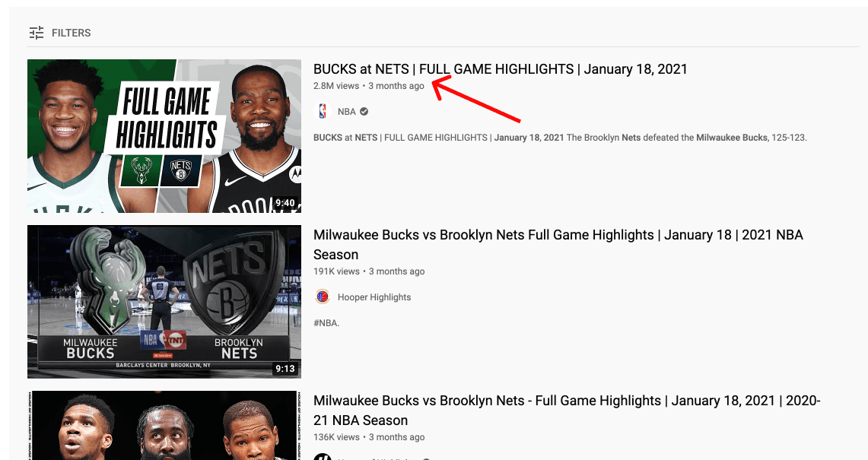Play the Giannis and Durant highlights thumbnail

(x=164, y=136)
